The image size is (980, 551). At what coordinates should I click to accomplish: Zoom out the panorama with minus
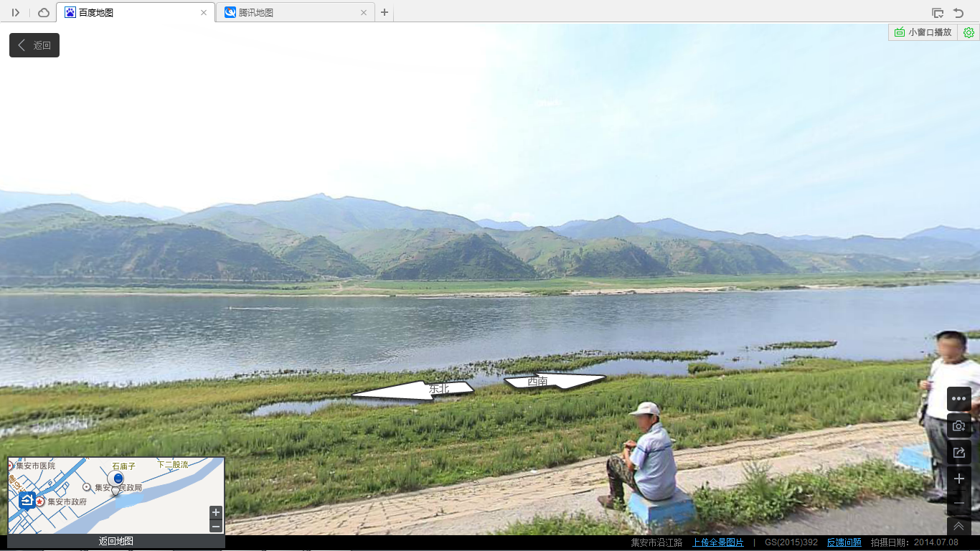[x=959, y=503]
